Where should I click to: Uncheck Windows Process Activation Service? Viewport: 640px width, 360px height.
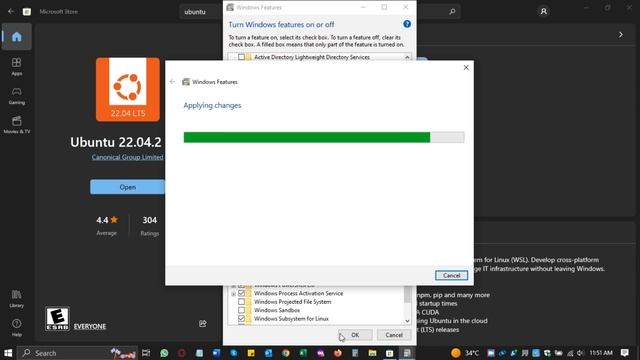pyautogui.click(x=241, y=293)
